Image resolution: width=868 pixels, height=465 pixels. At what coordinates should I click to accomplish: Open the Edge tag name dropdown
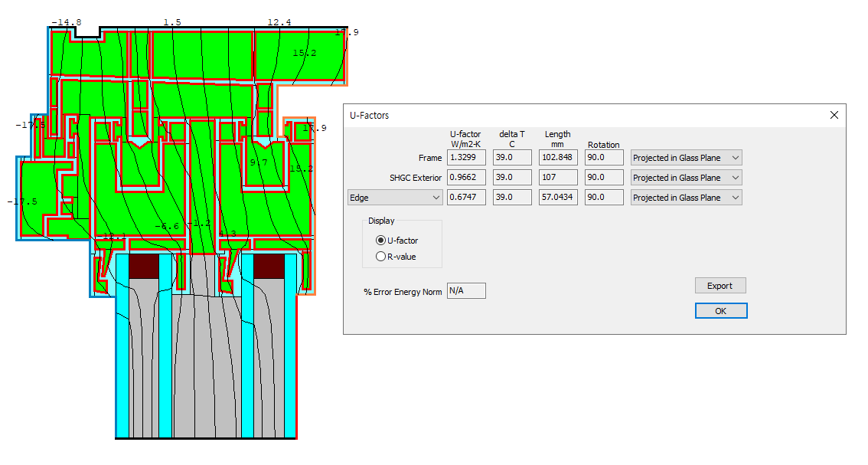point(395,198)
